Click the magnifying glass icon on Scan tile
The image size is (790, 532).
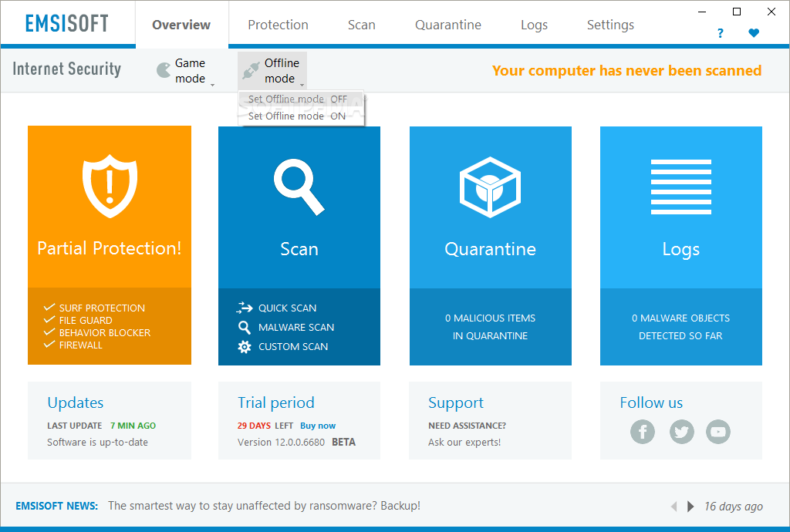pyautogui.click(x=299, y=187)
